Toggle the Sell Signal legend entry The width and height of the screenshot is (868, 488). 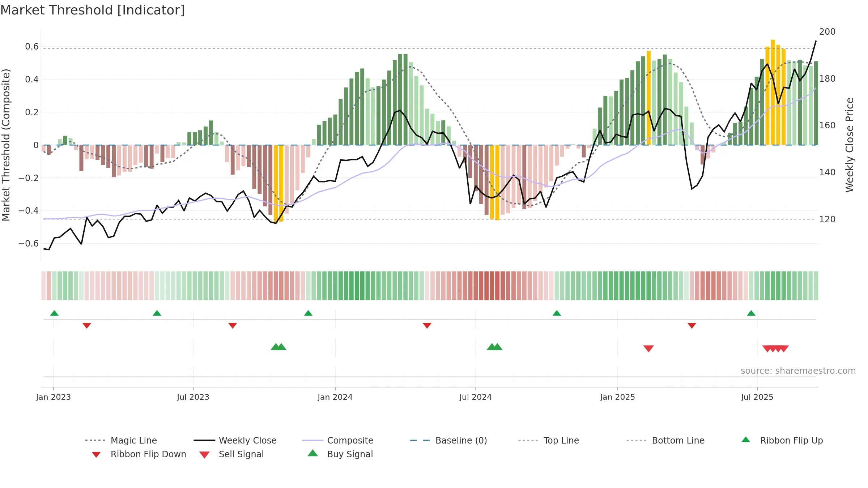coord(231,454)
